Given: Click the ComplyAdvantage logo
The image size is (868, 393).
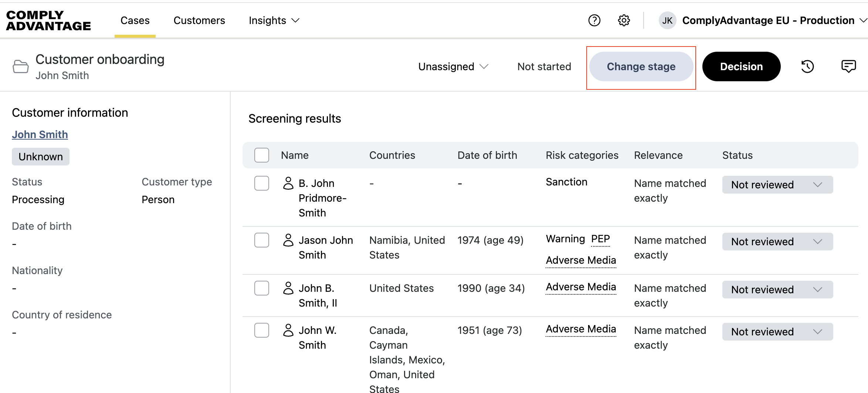Looking at the screenshot, I should (x=48, y=20).
